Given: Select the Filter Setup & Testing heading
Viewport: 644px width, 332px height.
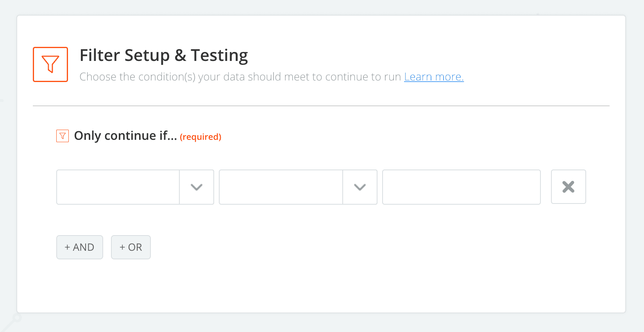Looking at the screenshot, I should click(164, 55).
